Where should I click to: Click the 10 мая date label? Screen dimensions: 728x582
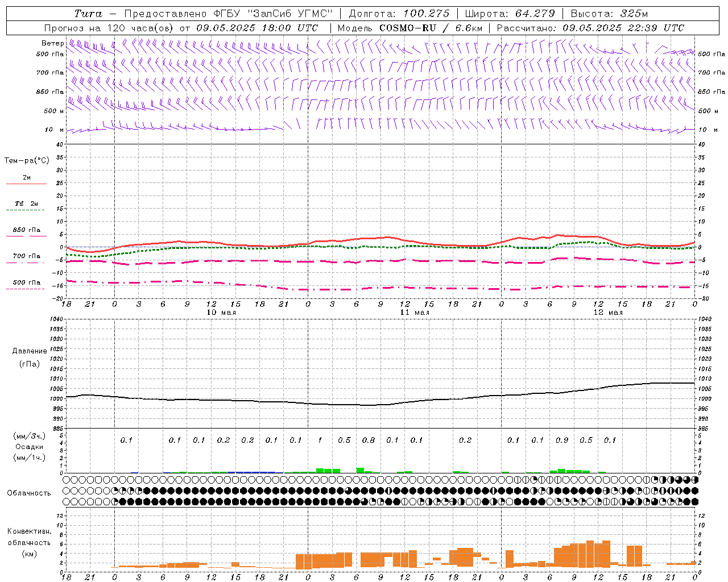click(x=221, y=313)
